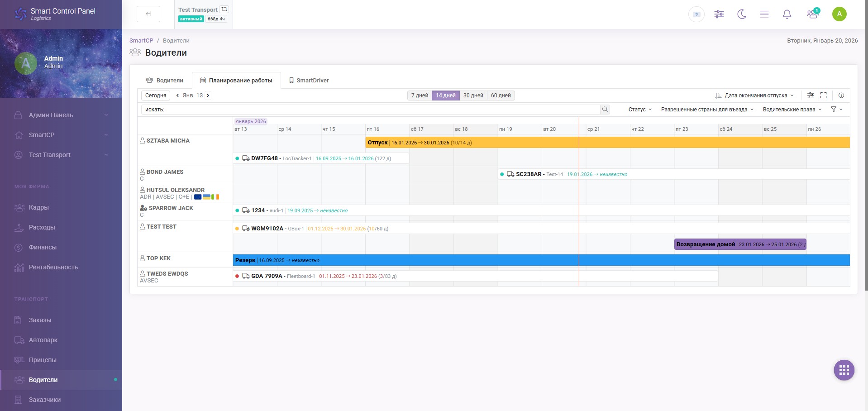
Task: Switch company via Test Transport swap icon
Action: (224, 9)
